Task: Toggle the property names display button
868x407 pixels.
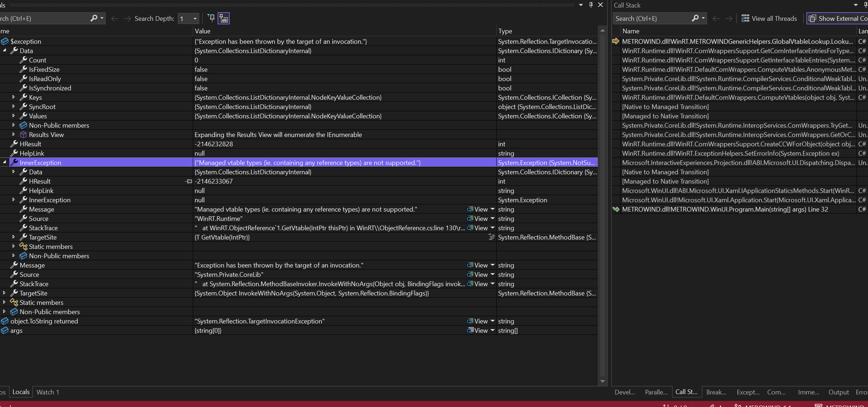Action: pos(224,18)
